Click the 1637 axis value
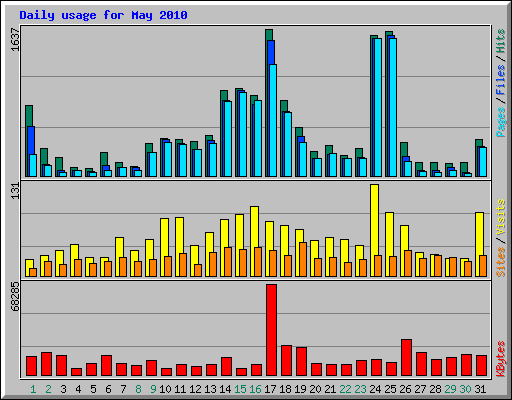Screen dimensions: 512x400 (15, 40)
